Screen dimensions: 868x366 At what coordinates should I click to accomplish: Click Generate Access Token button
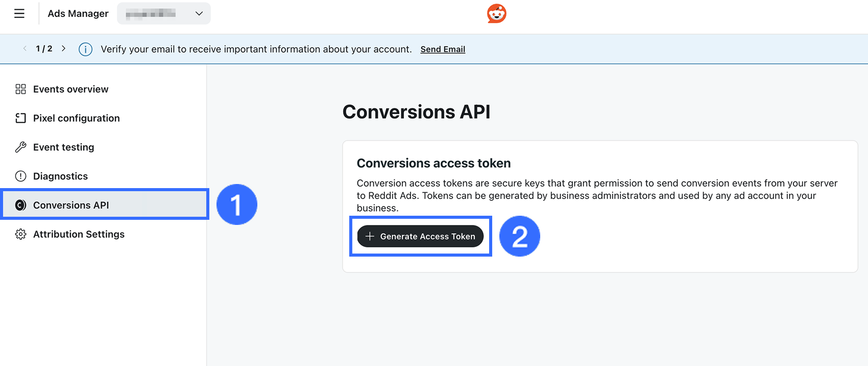click(420, 236)
